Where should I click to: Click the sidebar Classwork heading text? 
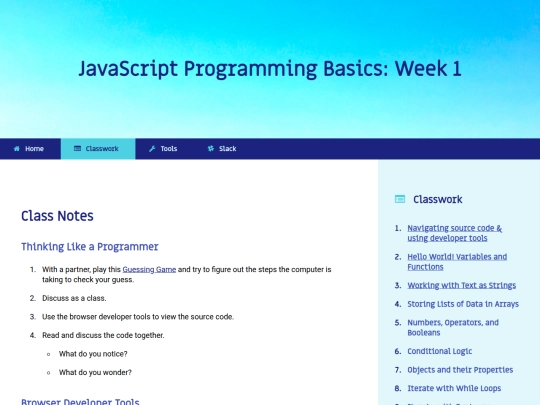tap(438, 199)
